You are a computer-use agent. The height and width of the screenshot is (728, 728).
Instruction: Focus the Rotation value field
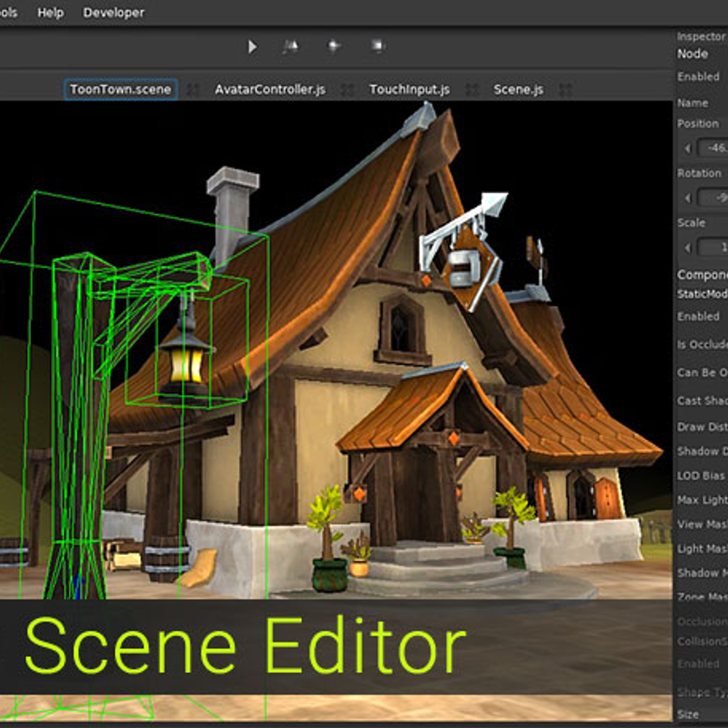[x=713, y=198]
